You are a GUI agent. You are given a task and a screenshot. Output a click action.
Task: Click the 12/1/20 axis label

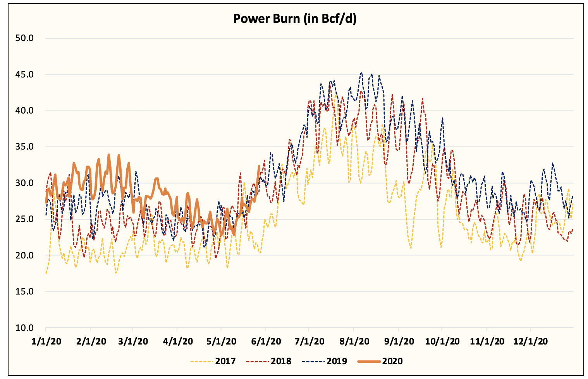pos(531,339)
